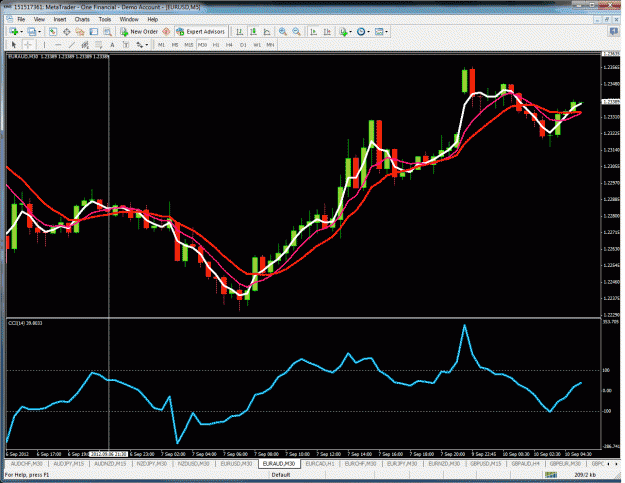Open the Tools menu
Screen dimensions: 625x483
point(105,19)
